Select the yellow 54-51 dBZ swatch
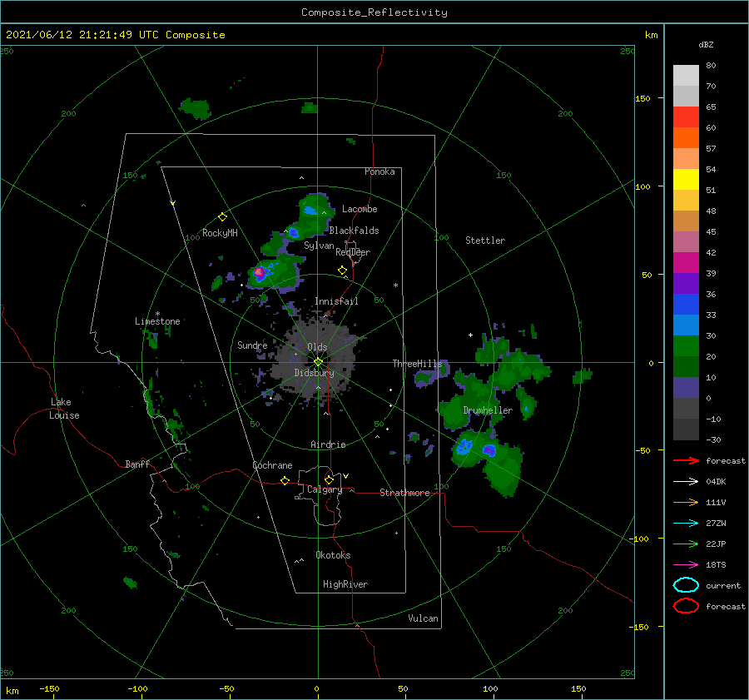The width and height of the screenshot is (749, 700). (x=686, y=180)
